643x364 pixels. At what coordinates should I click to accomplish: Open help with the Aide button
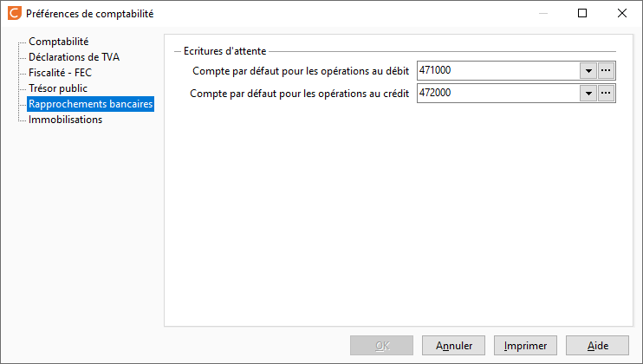click(x=597, y=346)
